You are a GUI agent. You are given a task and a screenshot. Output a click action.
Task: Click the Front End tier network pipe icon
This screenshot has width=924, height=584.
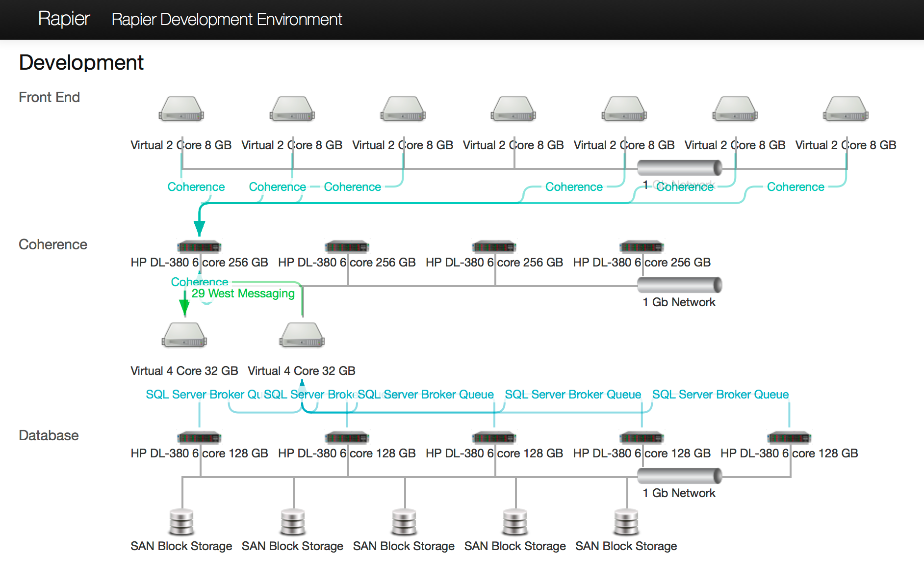[x=679, y=168]
